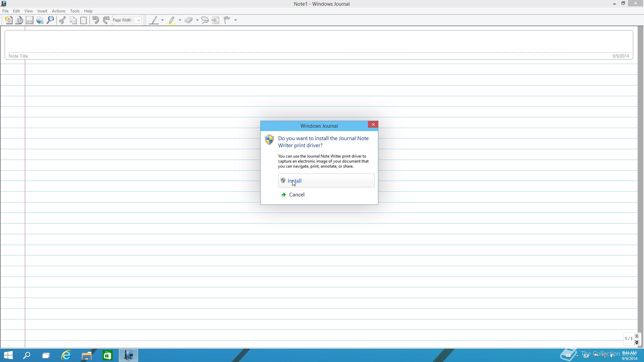Select the yellow Highlighter tool
Viewport: 644px width, 362px height.
(172, 20)
